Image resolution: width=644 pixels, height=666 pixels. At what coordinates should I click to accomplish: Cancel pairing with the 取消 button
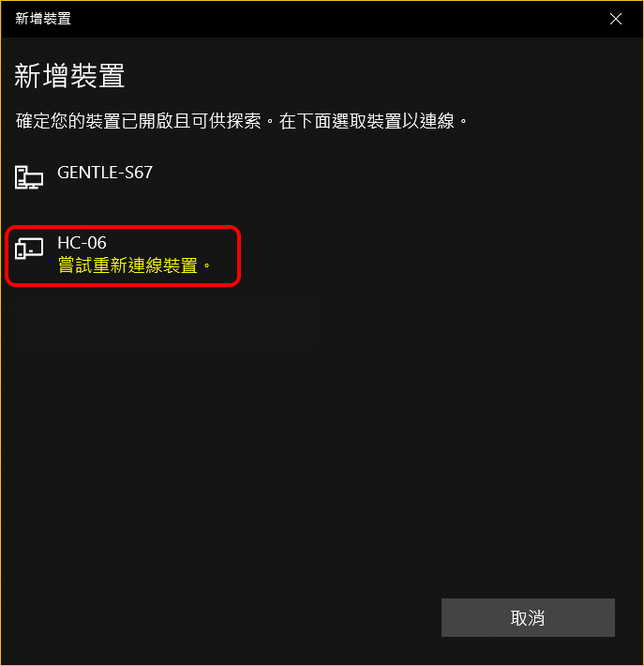528,617
